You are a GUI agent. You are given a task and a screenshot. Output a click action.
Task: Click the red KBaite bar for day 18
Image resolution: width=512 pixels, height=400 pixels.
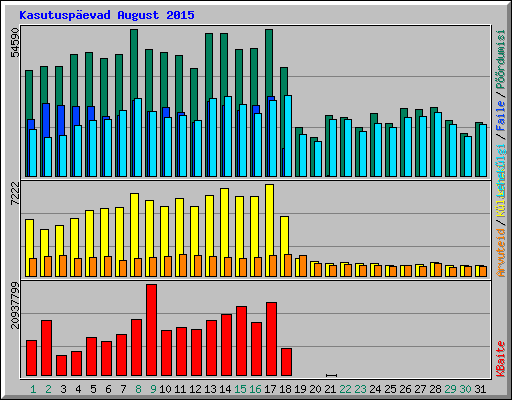(287, 362)
